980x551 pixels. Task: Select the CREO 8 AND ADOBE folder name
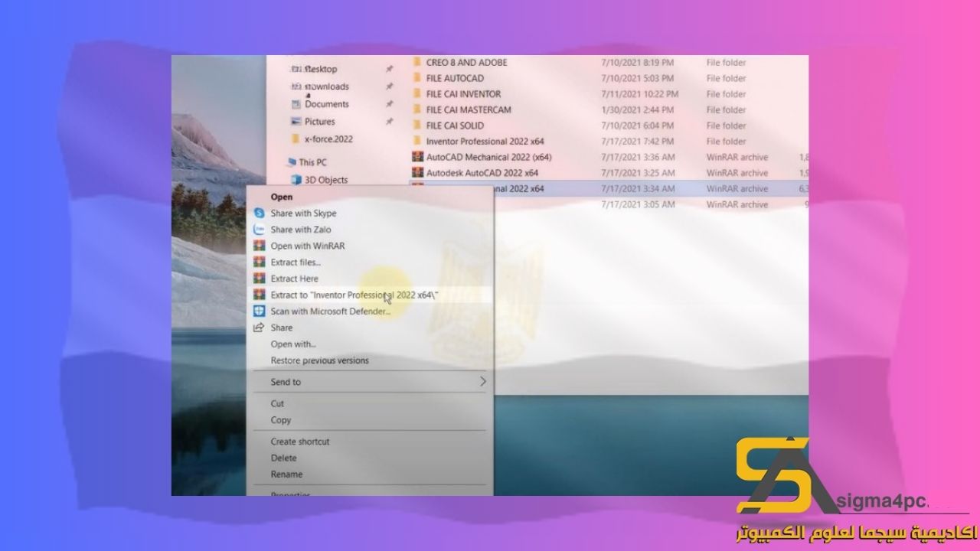466,63
